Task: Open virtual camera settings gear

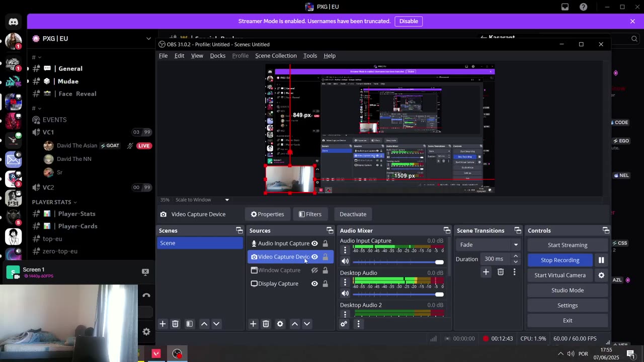Action: (x=601, y=275)
